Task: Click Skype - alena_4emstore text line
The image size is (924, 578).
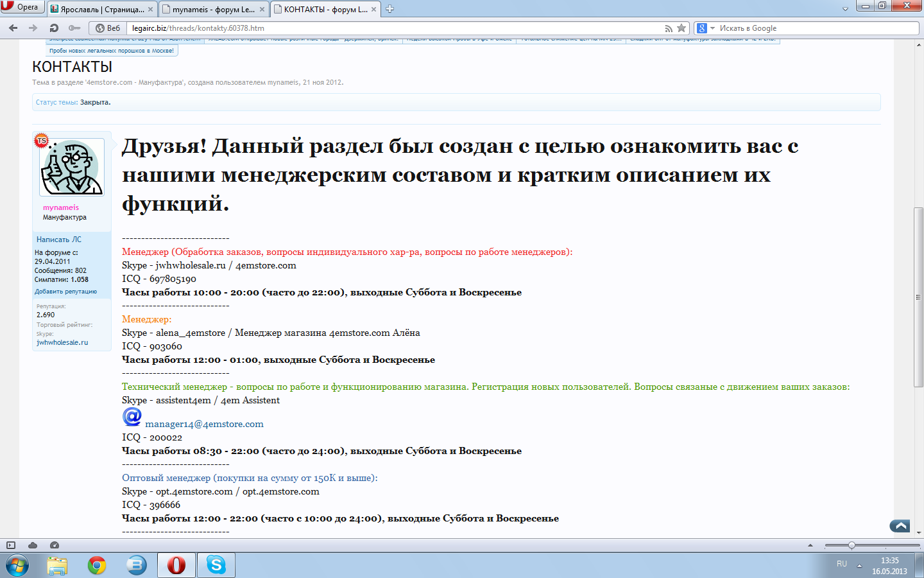Action: [271, 333]
